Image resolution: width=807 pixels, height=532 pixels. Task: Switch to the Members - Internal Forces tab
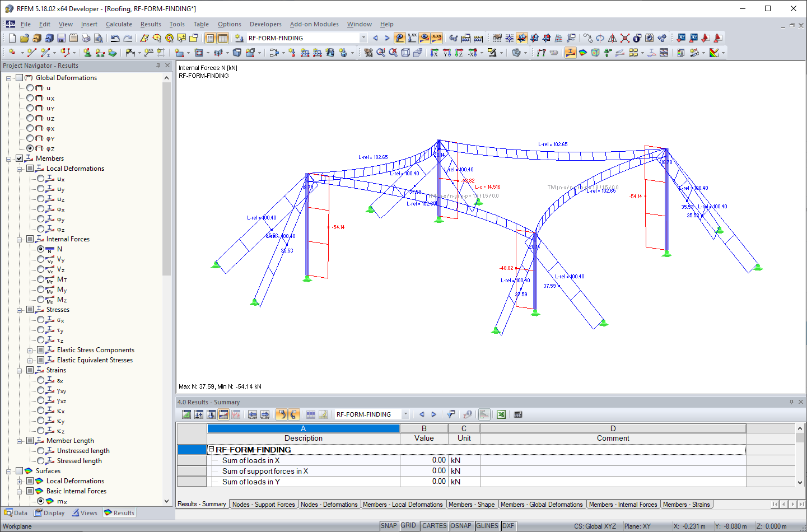[623, 505]
